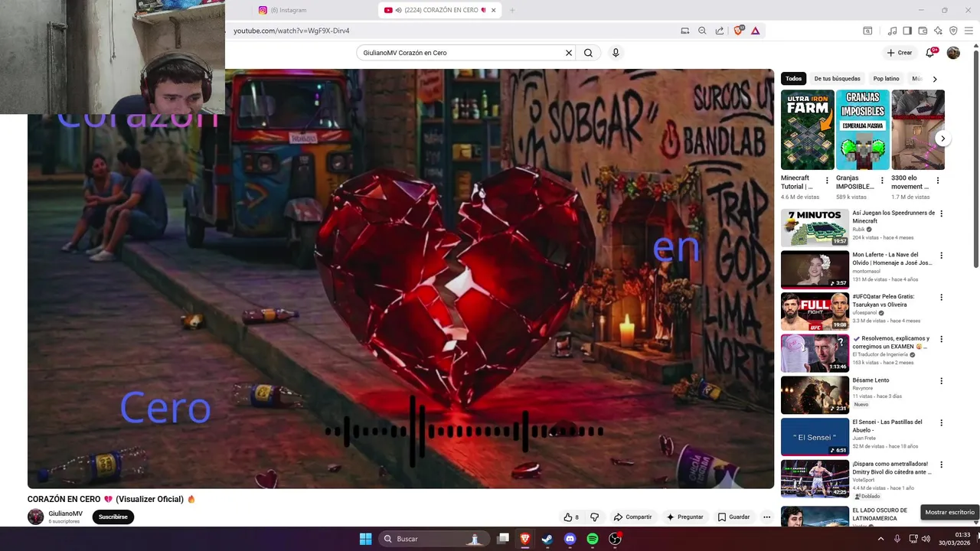This screenshot has height=551, width=980.
Task: Click the Compartir button
Action: pos(632,517)
